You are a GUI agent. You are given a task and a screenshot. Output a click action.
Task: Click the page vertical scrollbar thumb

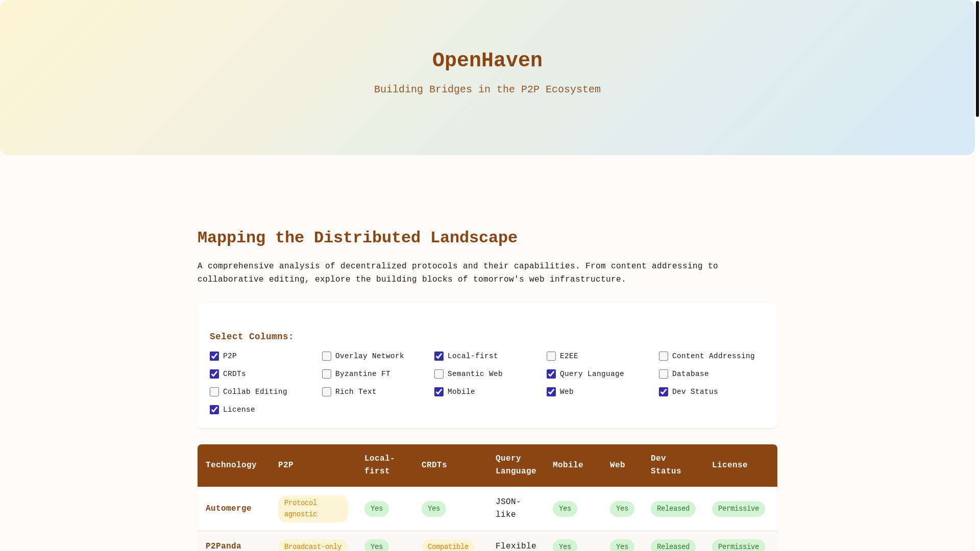coord(977,59)
